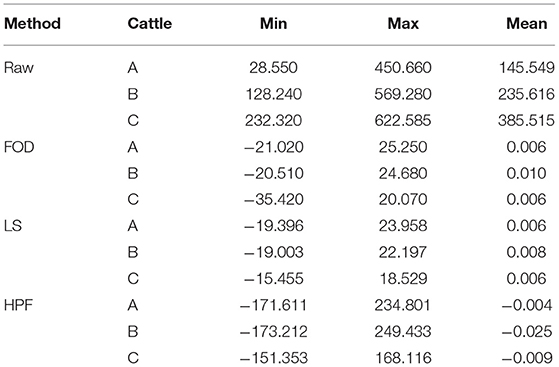
Task: Select the LS method label
Action: coord(13,226)
